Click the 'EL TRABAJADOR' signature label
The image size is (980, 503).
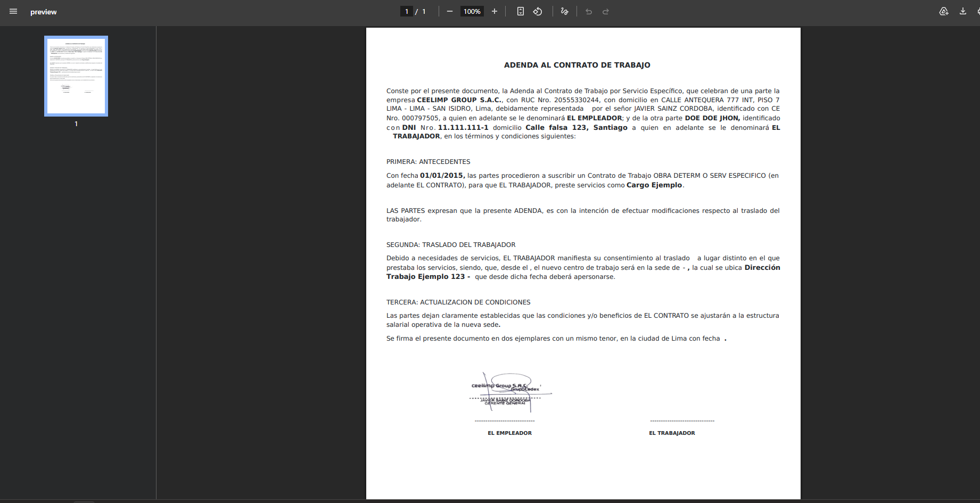tap(672, 433)
